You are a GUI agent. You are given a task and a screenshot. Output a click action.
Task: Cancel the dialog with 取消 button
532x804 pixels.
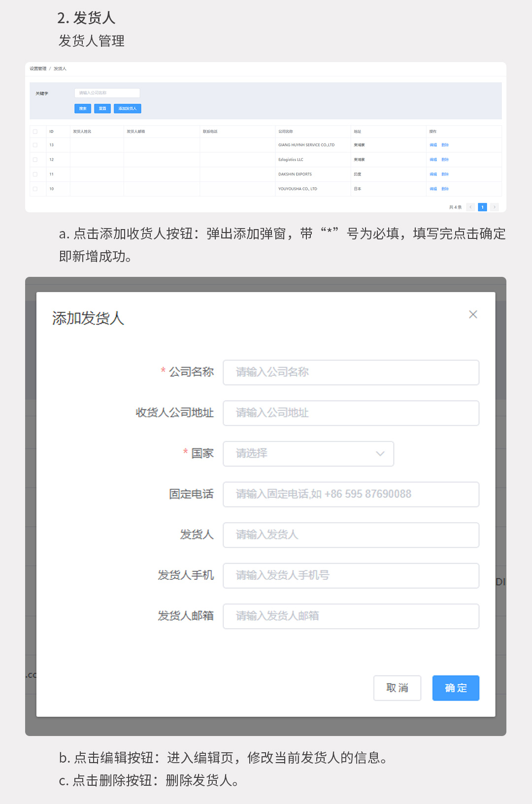pos(397,688)
